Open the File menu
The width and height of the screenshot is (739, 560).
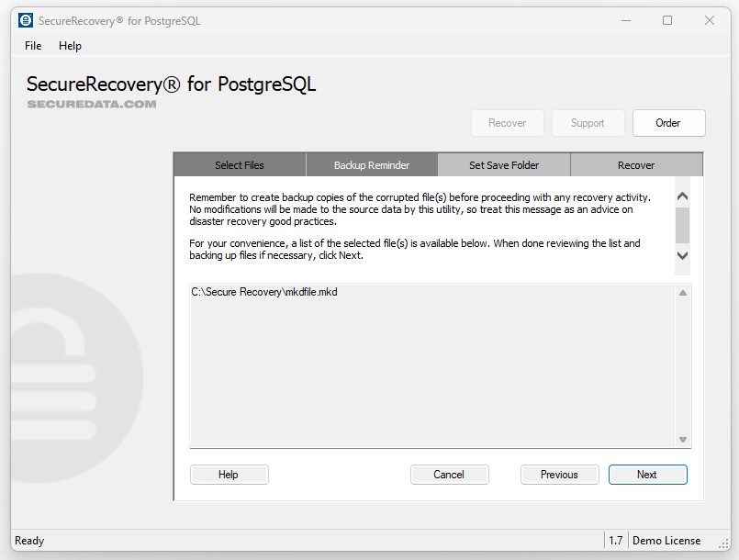click(x=33, y=46)
